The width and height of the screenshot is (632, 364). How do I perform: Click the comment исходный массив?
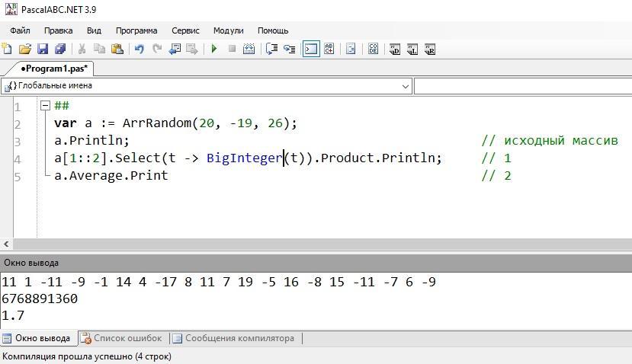pos(550,141)
